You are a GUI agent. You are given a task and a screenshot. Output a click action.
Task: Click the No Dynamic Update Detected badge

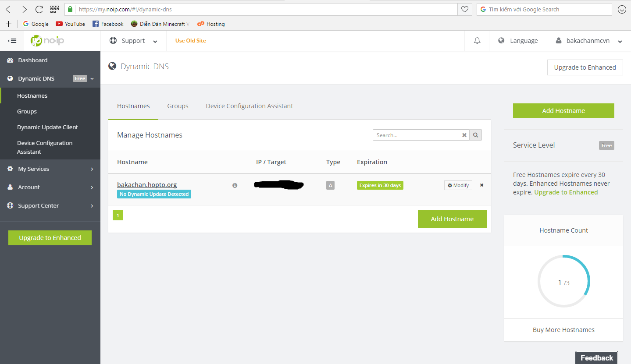[154, 194]
